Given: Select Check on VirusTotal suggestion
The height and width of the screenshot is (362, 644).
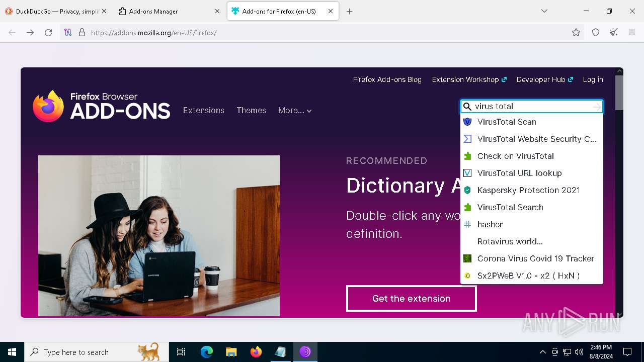Looking at the screenshot, I should 532,156.
